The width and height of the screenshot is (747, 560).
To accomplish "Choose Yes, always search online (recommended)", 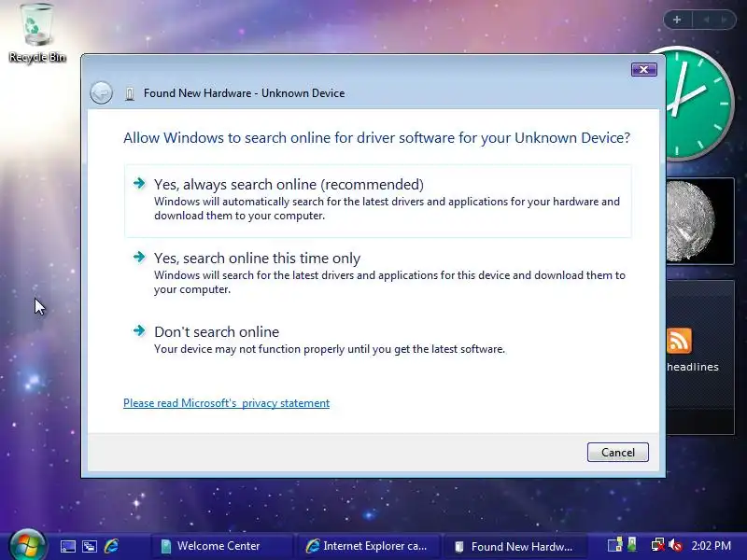I will [x=378, y=201].
